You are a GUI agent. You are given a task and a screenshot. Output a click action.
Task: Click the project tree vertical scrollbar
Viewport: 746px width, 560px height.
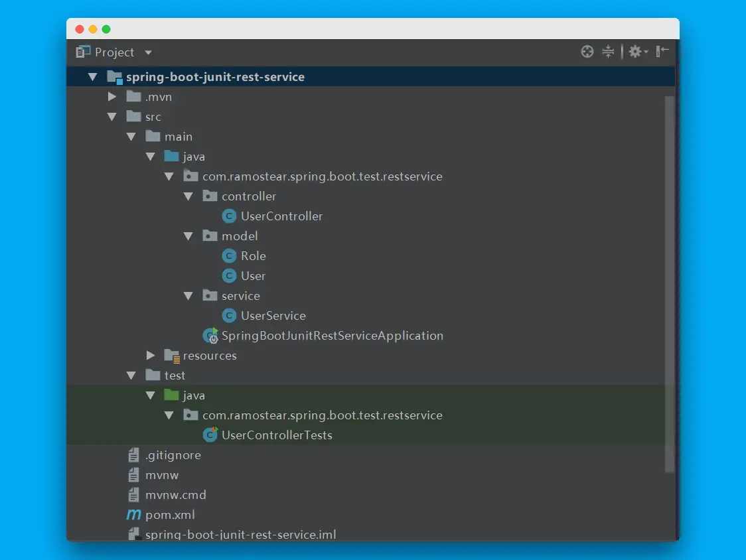point(670,285)
